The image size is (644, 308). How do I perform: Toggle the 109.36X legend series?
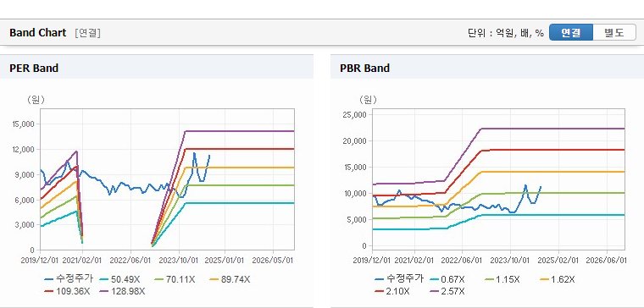[67, 291]
